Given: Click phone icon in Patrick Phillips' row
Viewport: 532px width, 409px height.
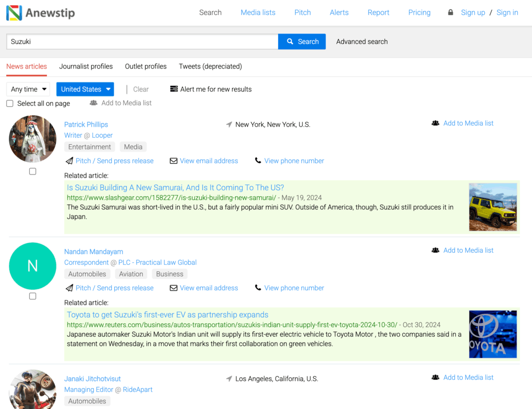Looking at the screenshot, I should click(x=258, y=161).
